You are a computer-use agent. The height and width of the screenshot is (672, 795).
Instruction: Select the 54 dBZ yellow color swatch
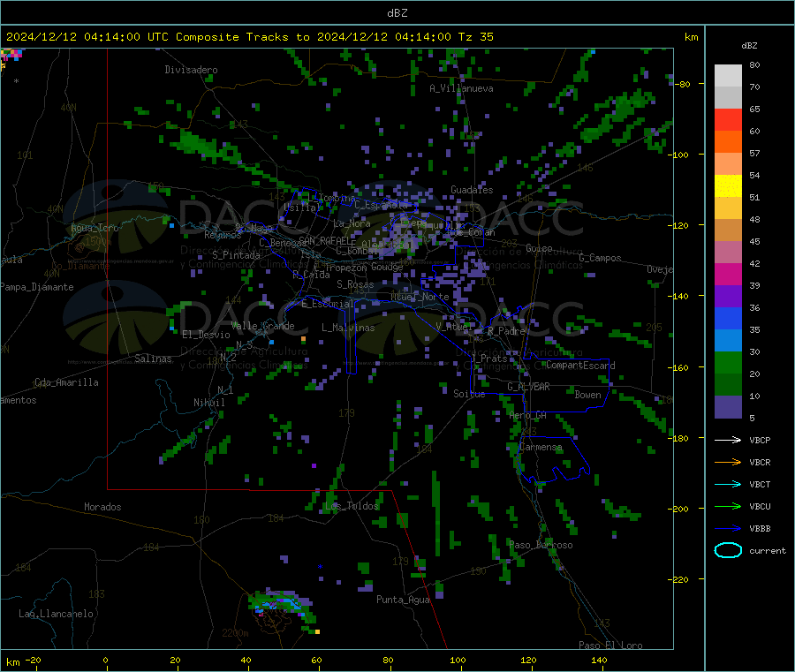pos(728,186)
